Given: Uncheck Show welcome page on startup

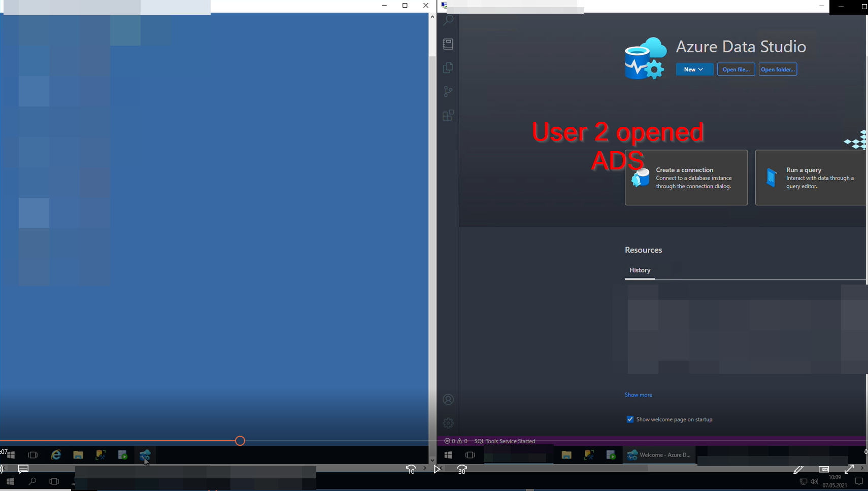Looking at the screenshot, I should [x=630, y=419].
